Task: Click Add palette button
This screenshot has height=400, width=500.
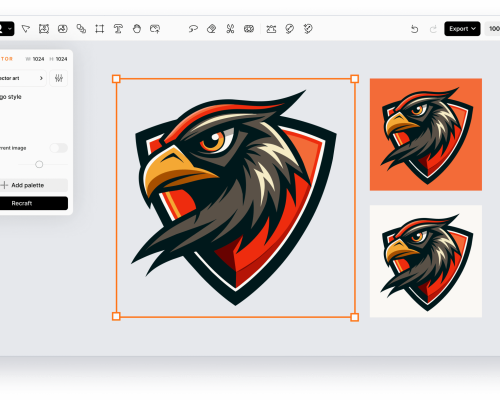Action: (x=33, y=185)
